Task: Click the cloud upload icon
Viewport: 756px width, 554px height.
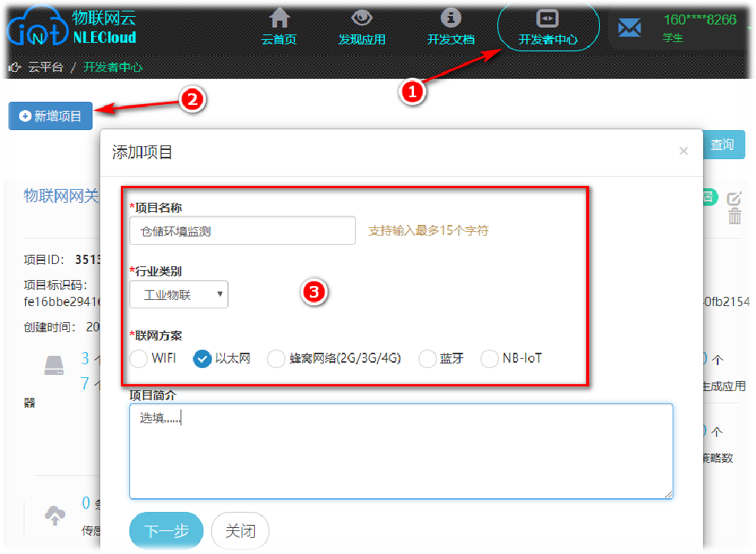Action: point(55,515)
